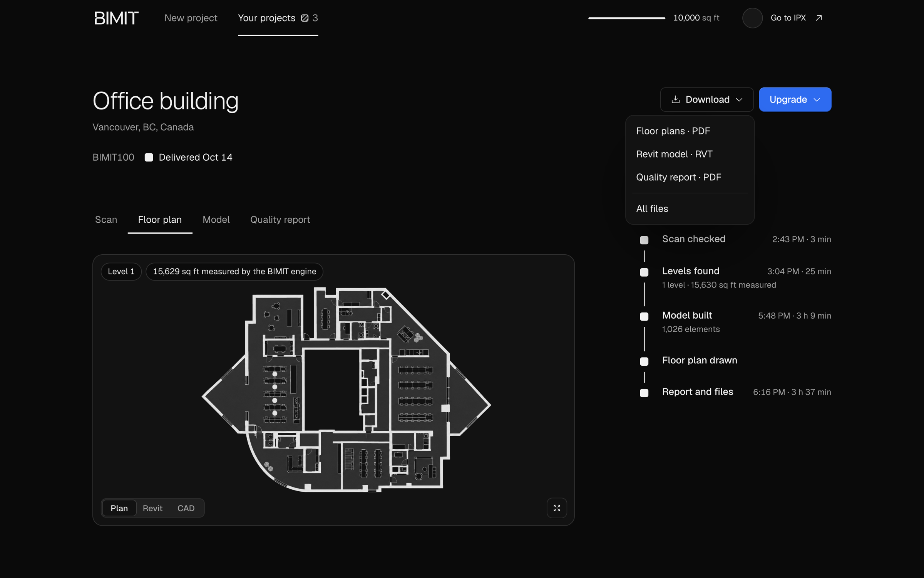Click the Delivered status square indicator

pos(149,157)
